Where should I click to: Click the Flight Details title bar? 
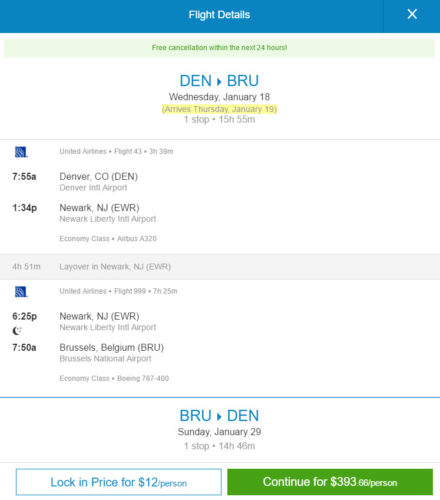click(x=219, y=15)
